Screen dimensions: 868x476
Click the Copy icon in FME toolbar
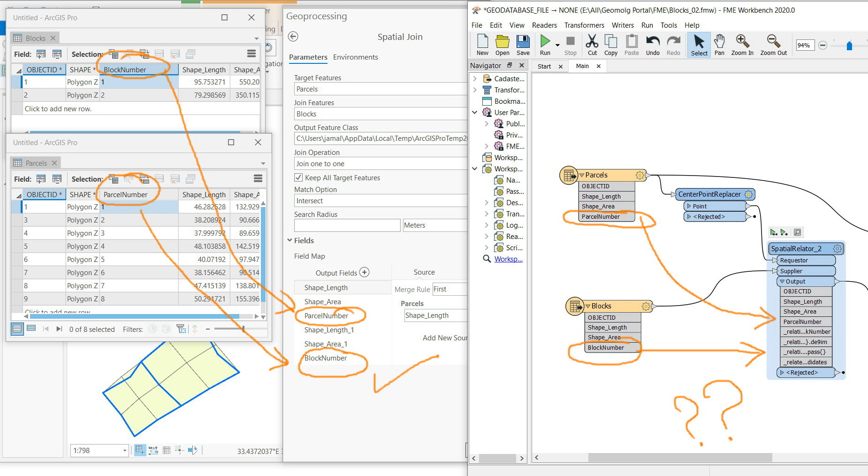pyautogui.click(x=611, y=45)
